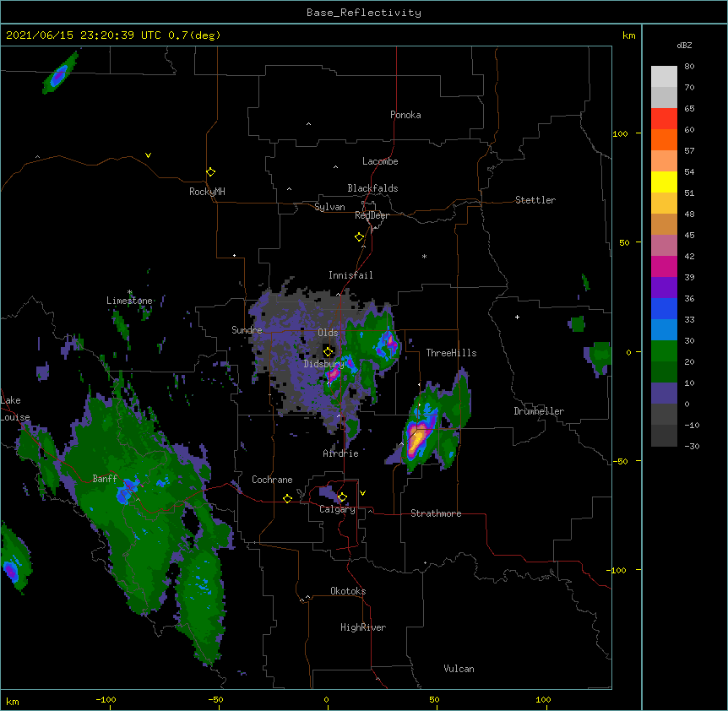
Task: Click the Lacombe city label
Action: (x=380, y=161)
